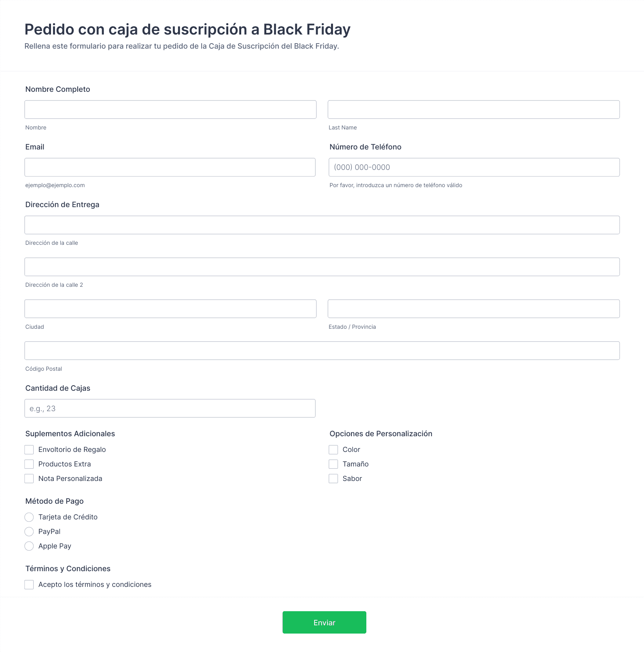
Task: Focus the Estado / Provincia field
Action: point(474,309)
